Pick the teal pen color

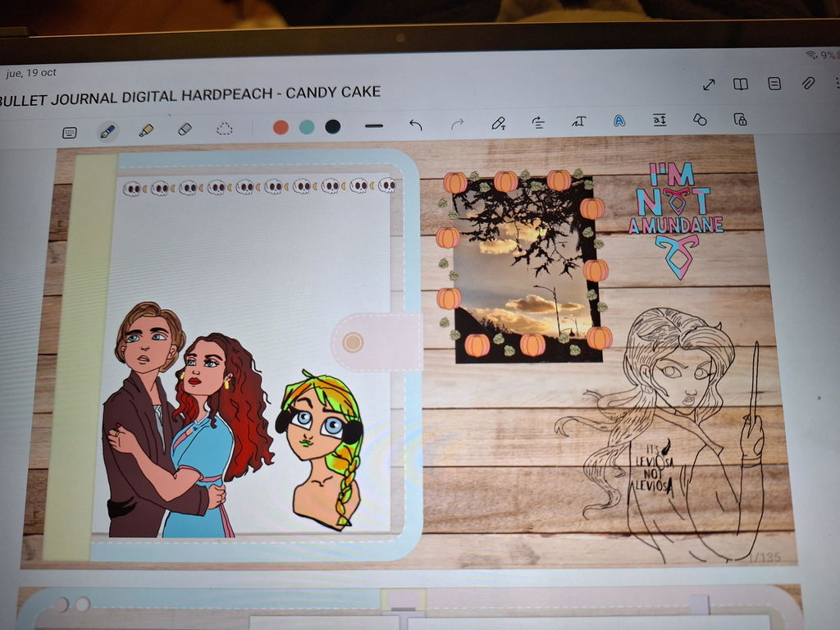tap(307, 127)
